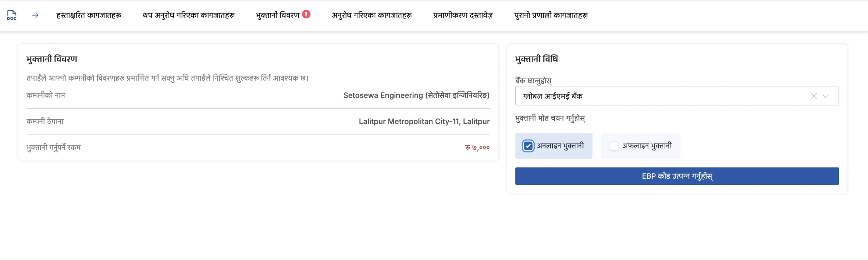This screenshot has height=260, width=868.
Task: Clear the selected bank with the X icon
Action: (814, 96)
